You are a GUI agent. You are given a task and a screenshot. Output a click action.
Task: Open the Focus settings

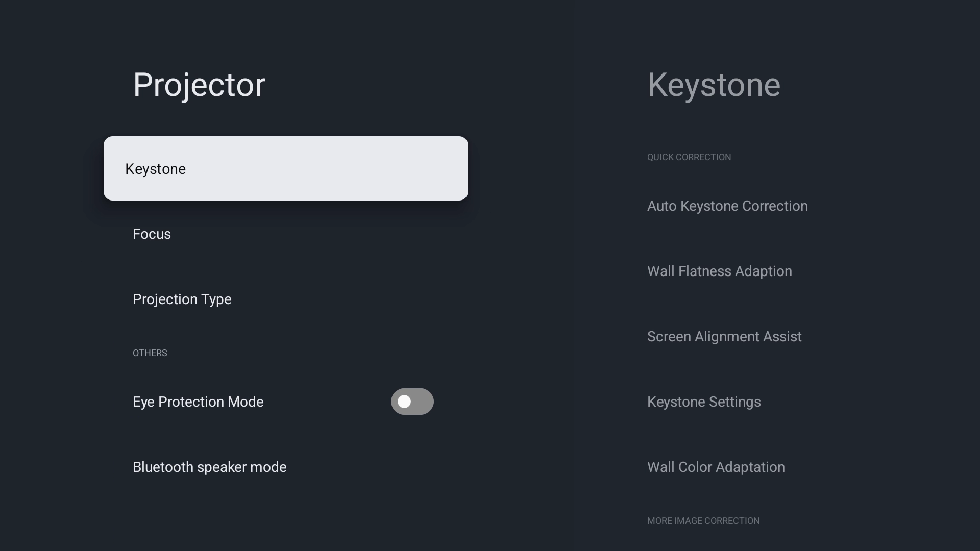(152, 234)
